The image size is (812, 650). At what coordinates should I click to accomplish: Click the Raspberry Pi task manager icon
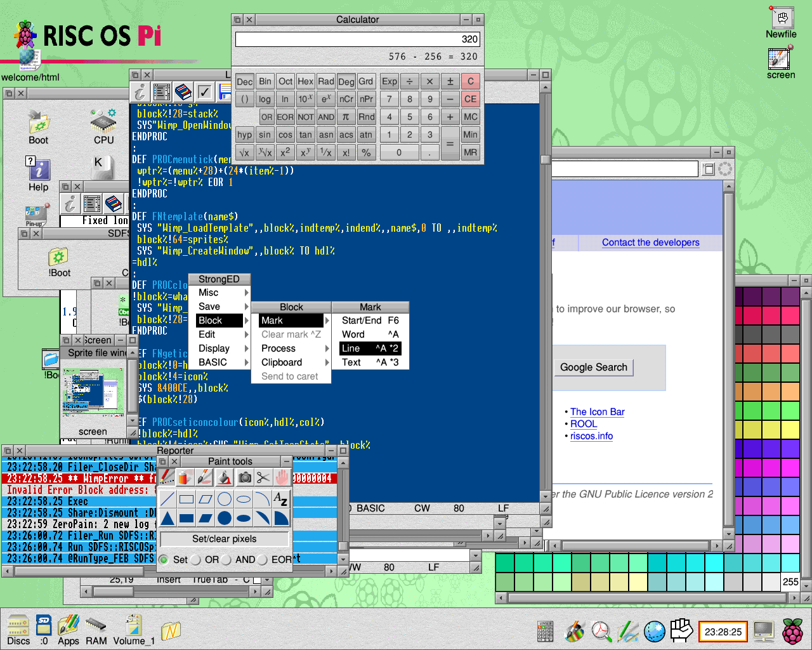pos(792,631)
